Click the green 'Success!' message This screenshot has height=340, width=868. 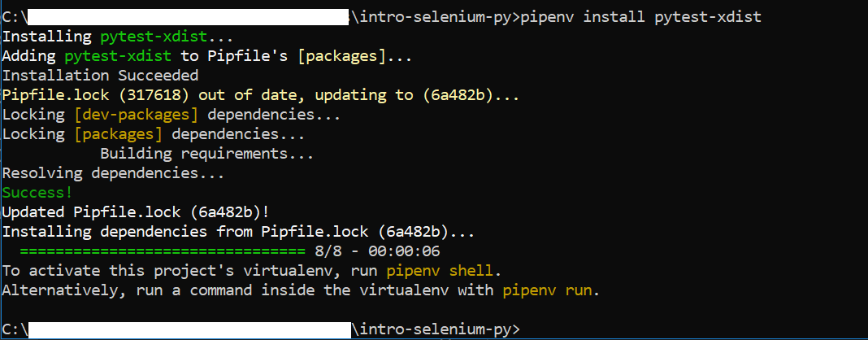coord(37,194)
